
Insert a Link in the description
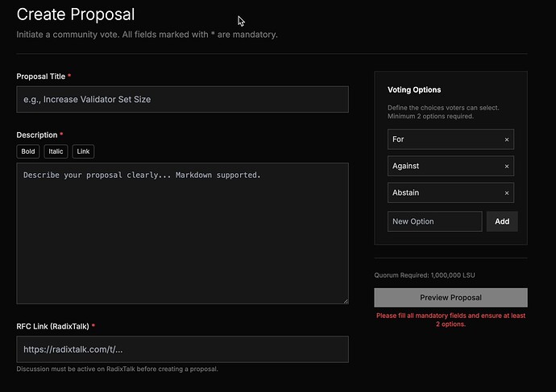pos(83,151)
